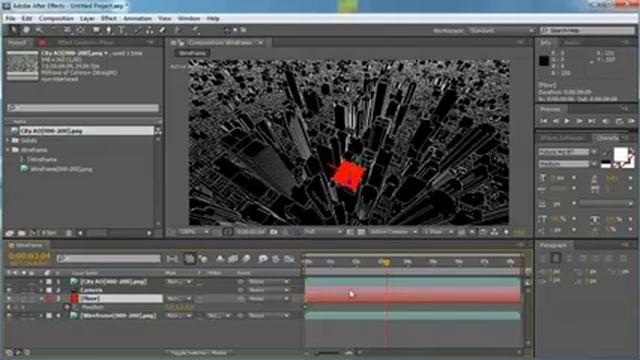The width and height of the screenshot is (640, 360).
Task: Open the Animation menu
Action: point(137,18)
